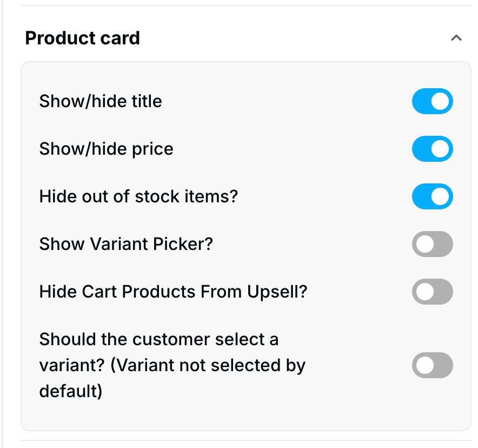The width and height of the screenshot is (478, 448).
Task: Click the Show Variant Picker? label
Action: (126, 245)
